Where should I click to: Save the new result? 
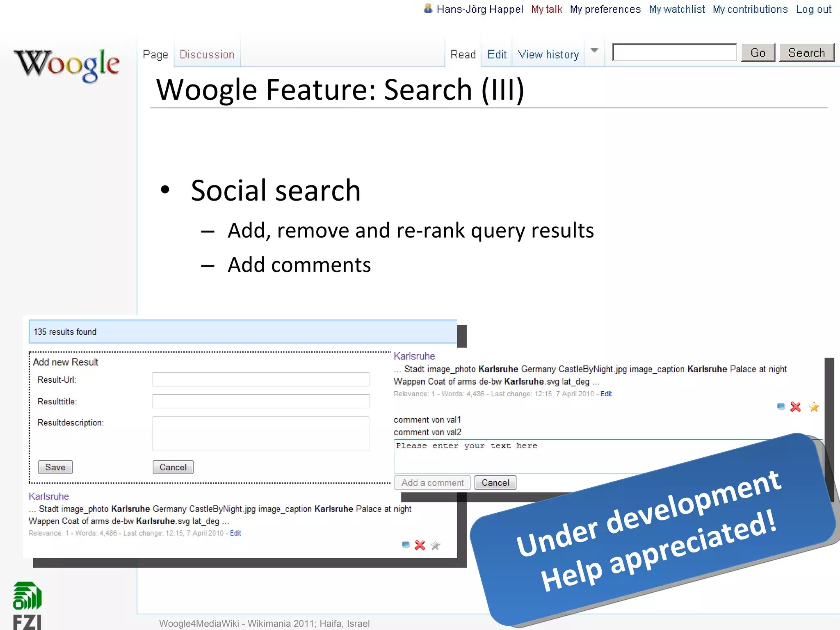coord(55,467)
